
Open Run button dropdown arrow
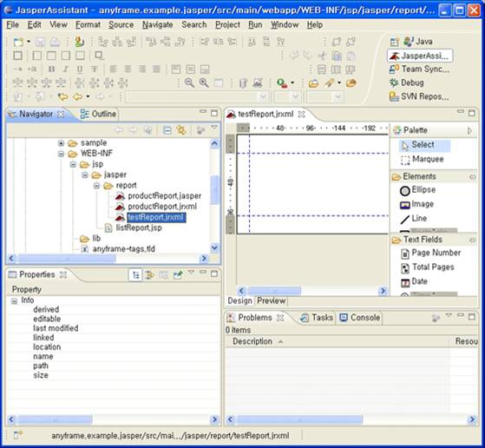click(x=292, y=82)
